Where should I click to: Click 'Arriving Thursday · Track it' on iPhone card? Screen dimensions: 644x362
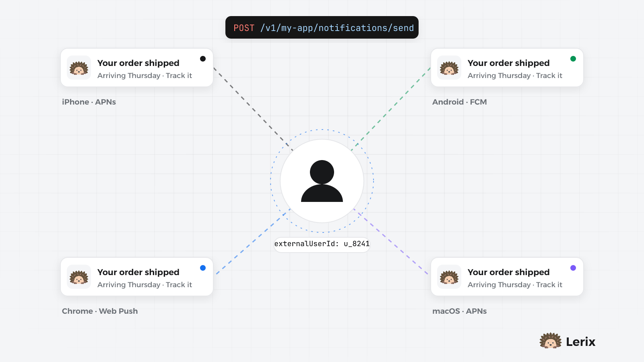(145, 76)
